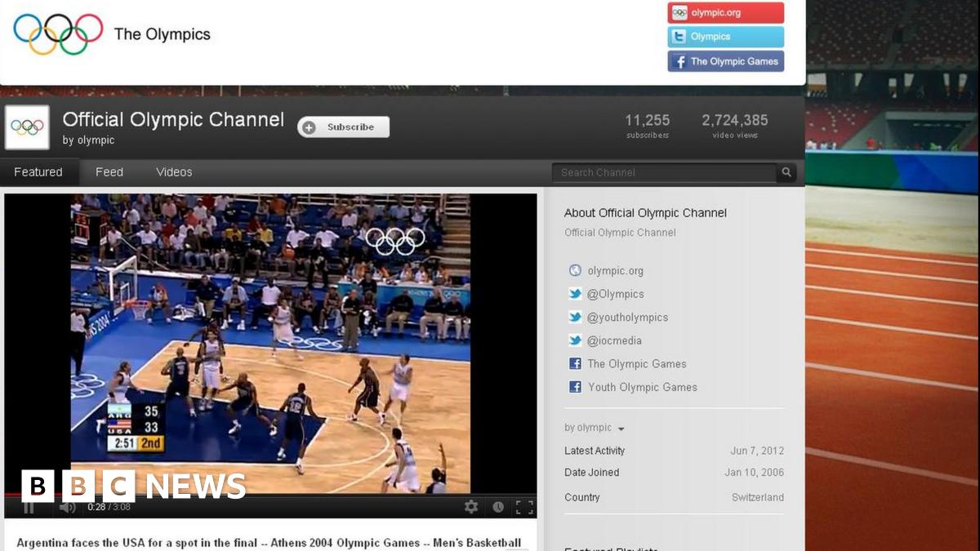The height and width of the screenshot is (551, 980).
Task: Subscribe to Official Olympic Channel
Action: tap(343, 127)
